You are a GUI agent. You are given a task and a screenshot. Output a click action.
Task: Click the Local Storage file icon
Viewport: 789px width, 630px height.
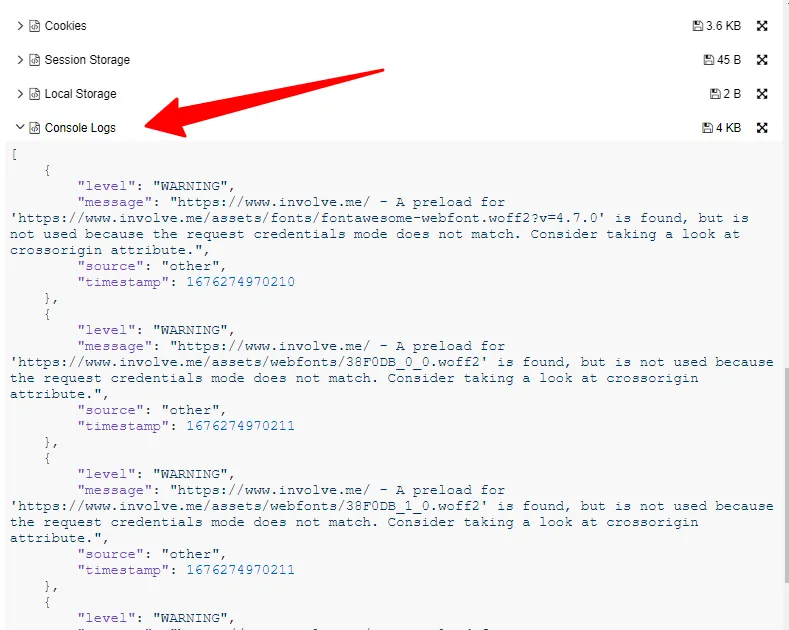34,94
